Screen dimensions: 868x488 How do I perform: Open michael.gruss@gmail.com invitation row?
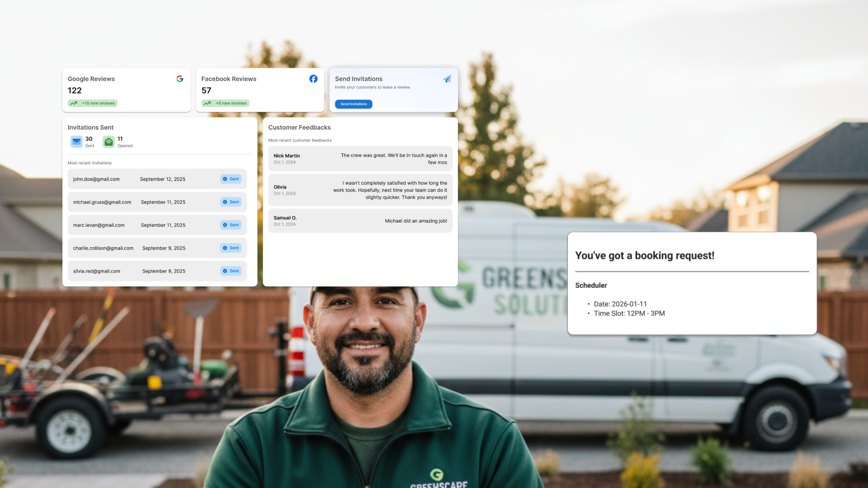[157, 202]
